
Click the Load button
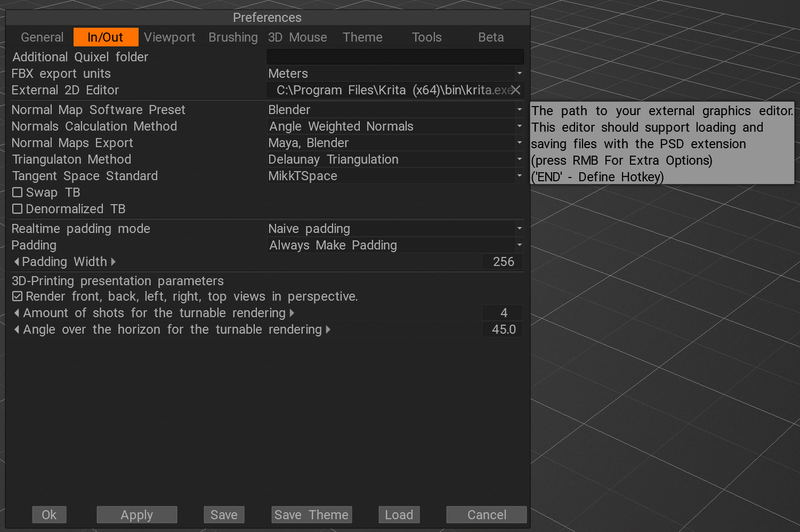(399, 515)
